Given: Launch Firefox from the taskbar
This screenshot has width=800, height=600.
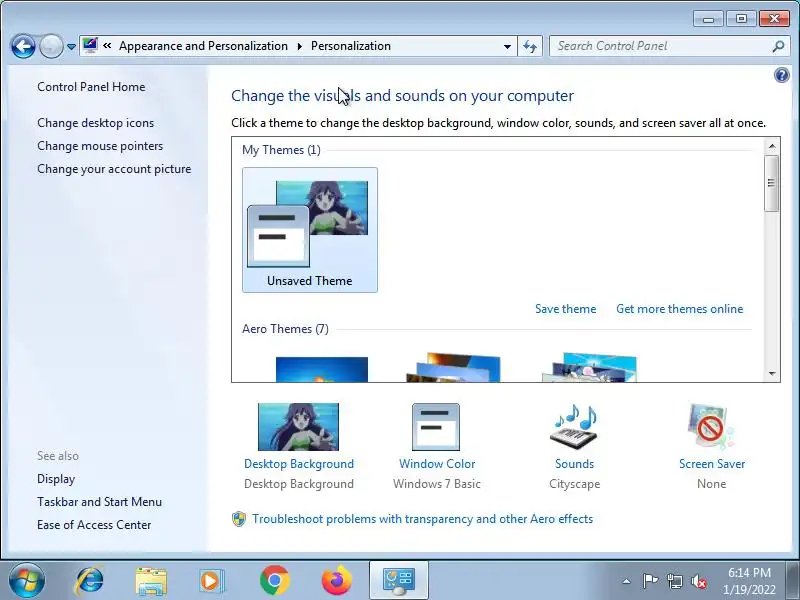Looking at the screenshot, I should (337, 581).
